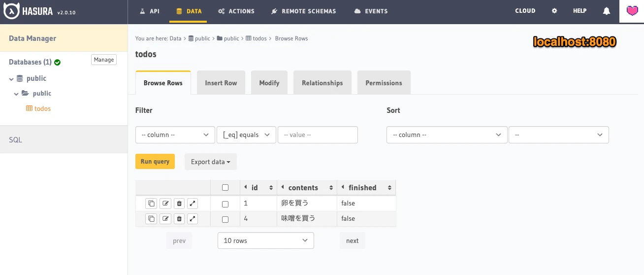Click the filter value input field
The width and height of the screenshot is (644, 275).
[x=318, y=135]
